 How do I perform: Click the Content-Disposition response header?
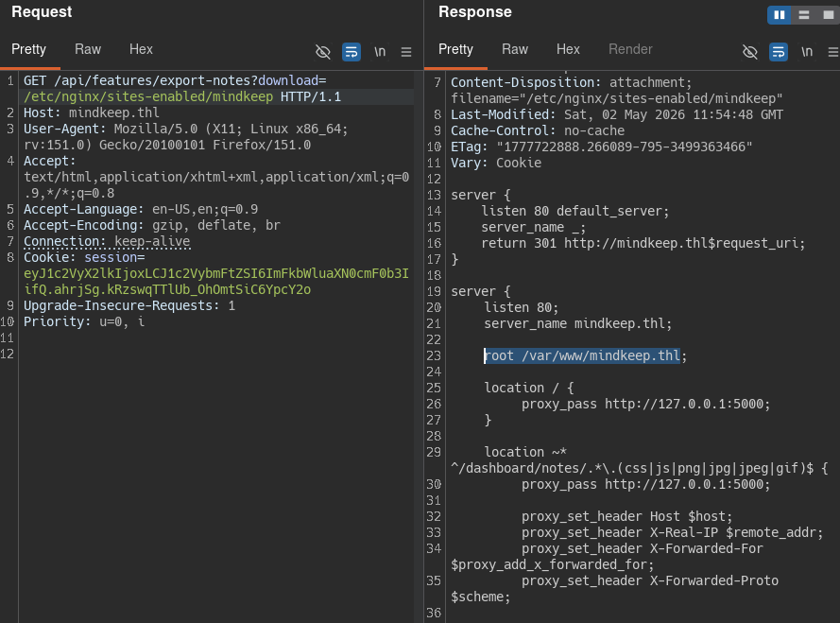pos(617,91)
